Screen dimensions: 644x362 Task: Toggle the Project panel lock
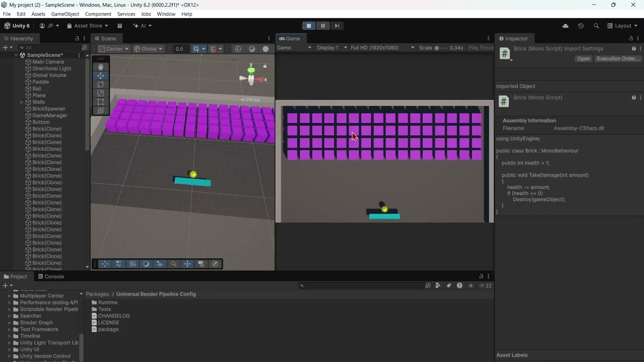pyautogui.click(x=481, y=277)
